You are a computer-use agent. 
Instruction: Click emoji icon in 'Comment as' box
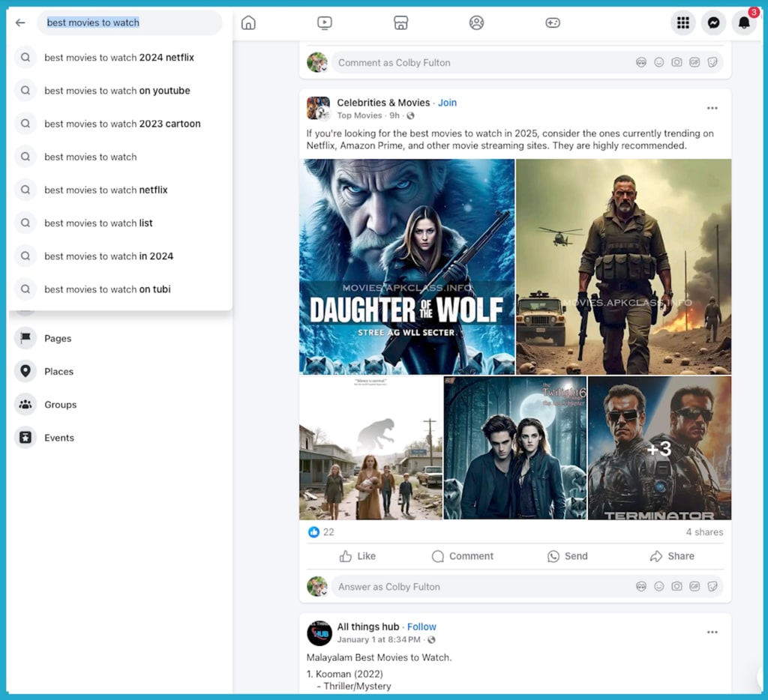[659, 62]
